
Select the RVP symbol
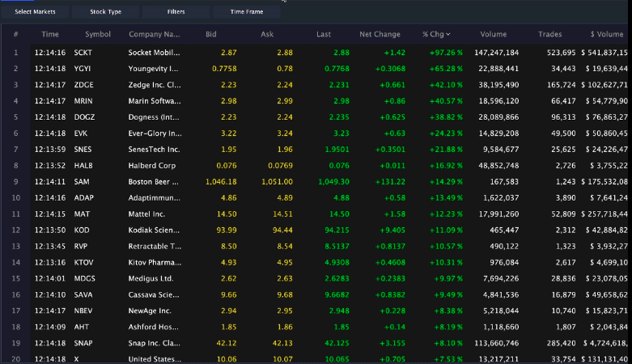point(81,246)
